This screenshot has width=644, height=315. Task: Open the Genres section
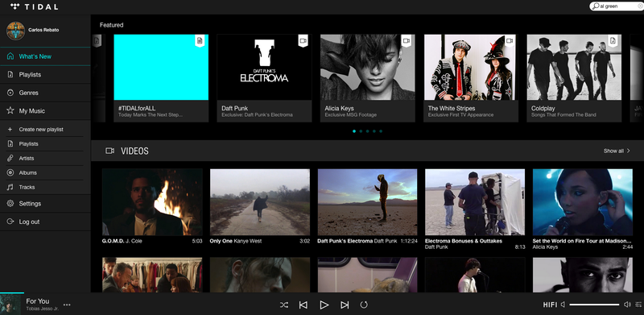coord(45,93)
